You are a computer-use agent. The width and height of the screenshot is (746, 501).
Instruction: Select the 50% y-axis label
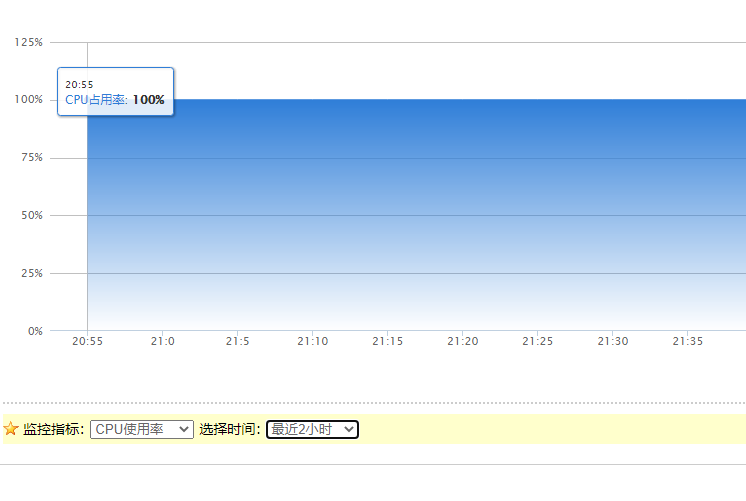[x=31, y=215]
